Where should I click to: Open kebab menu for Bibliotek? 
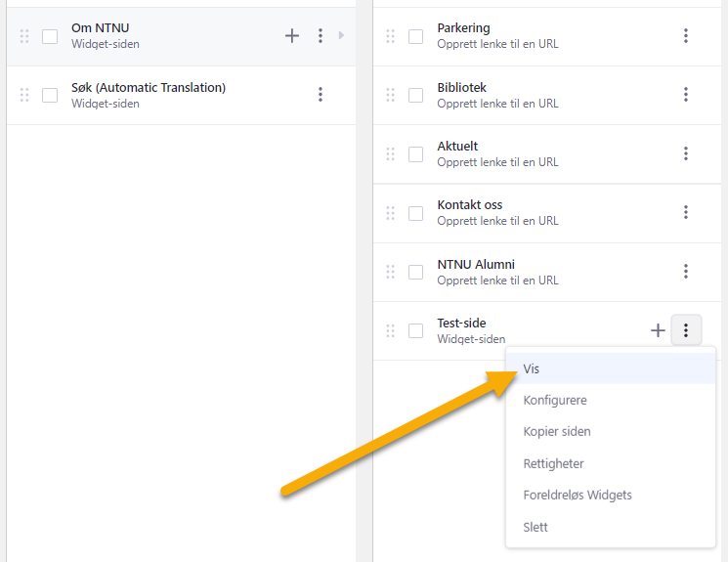tap(686, 95)
